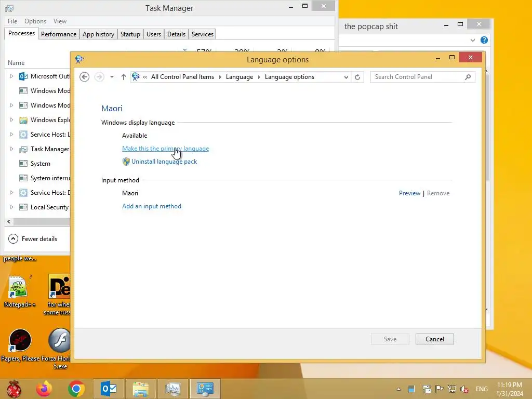This screenshot has height=399, width=532.
Task: Click the left arrow of Task Manager's horizontal scrollbar
Action: (9, 221)
